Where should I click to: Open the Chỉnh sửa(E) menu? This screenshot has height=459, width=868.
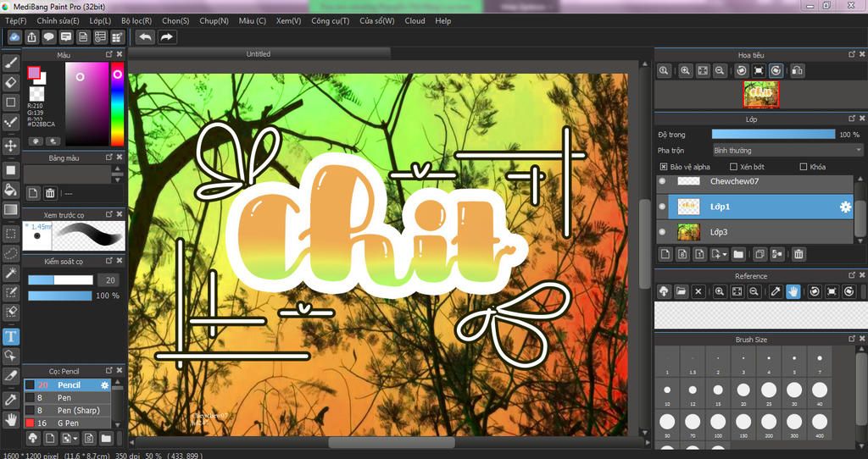pyautogui.click(x=58, y=20)
